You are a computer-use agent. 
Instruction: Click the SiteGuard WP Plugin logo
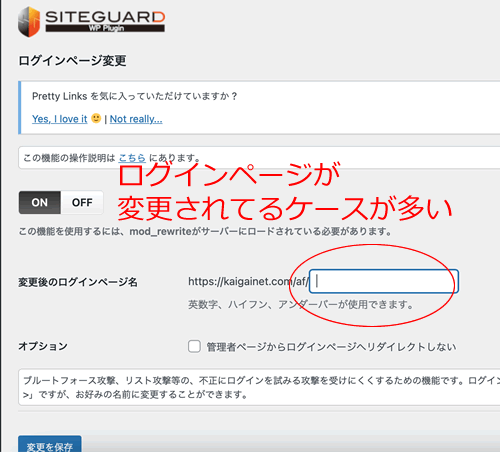(x=91, y=22)
